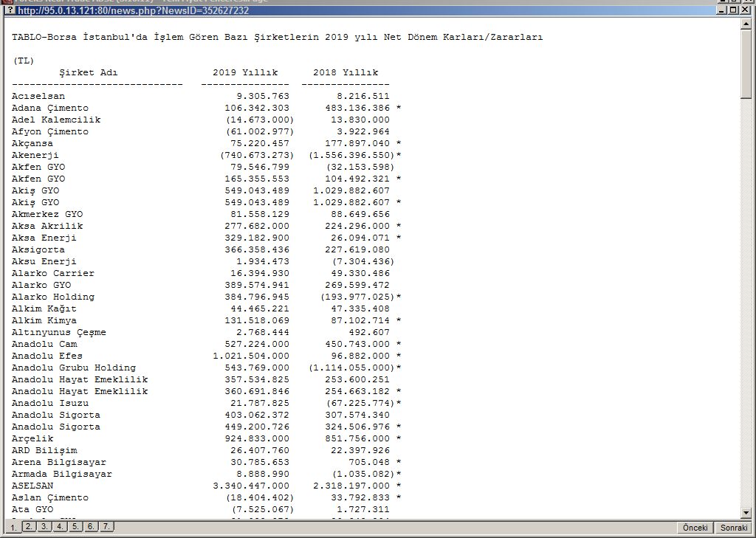Click Akfen GYO's 2019 value 79.546.799

(260, 167)
